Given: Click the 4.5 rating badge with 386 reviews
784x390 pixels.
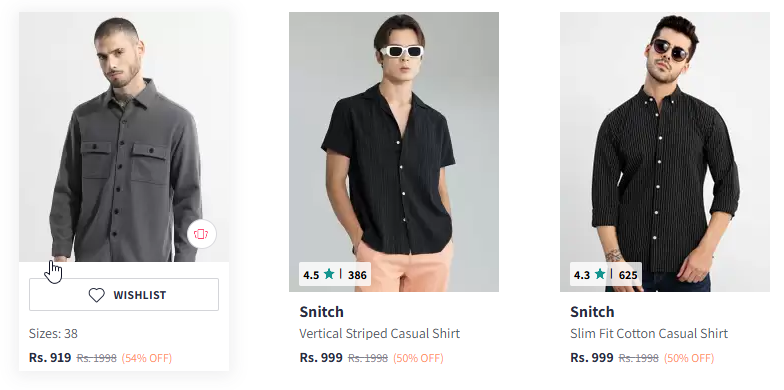Looking at the screenshot, I should [335, 274].
